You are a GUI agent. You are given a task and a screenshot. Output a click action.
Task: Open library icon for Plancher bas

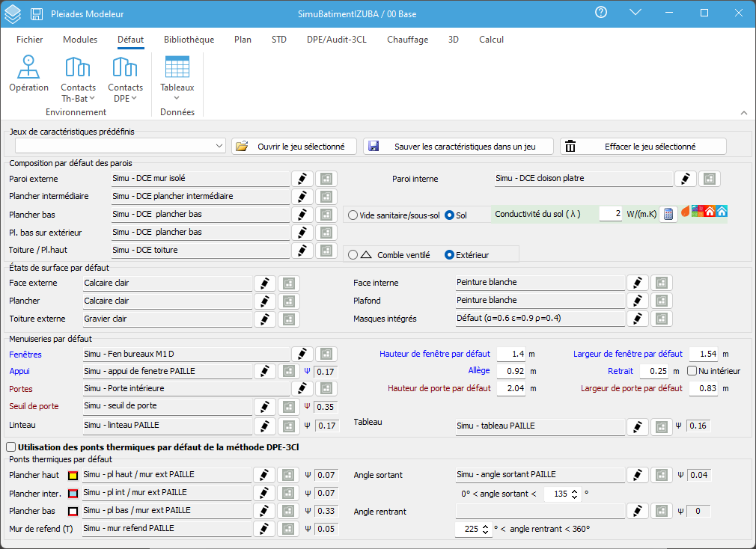(326, 215)
